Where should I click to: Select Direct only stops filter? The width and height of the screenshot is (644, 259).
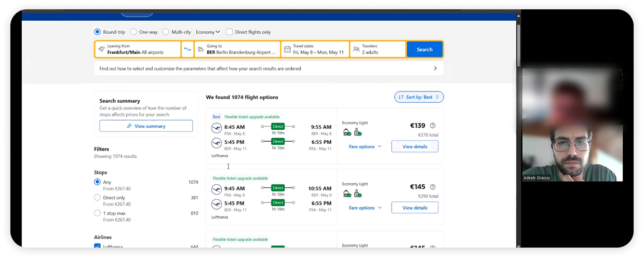tap(97, 198)
